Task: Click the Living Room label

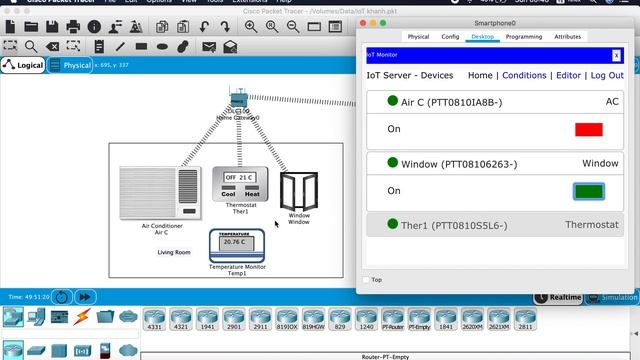Action: pos(174,252)
